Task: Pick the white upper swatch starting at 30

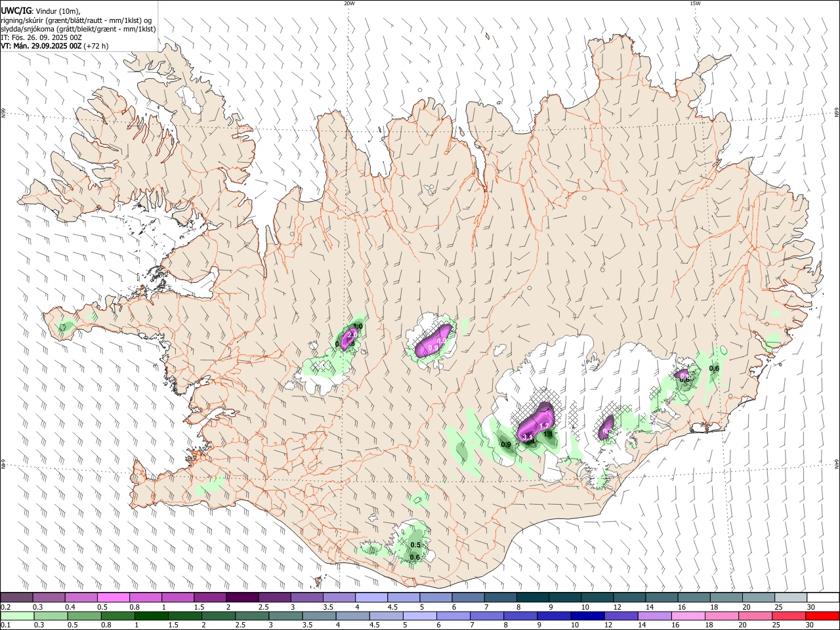Action: point(823,597)
